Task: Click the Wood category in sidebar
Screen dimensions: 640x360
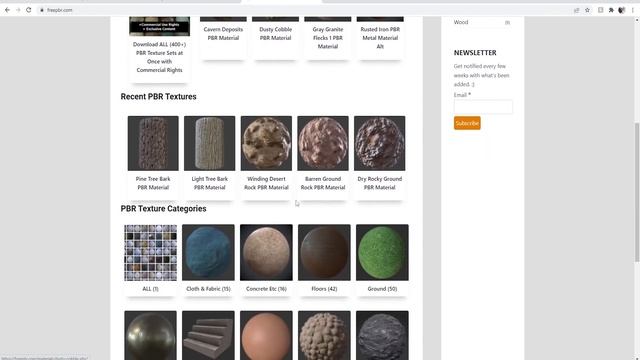Action: 461,22
